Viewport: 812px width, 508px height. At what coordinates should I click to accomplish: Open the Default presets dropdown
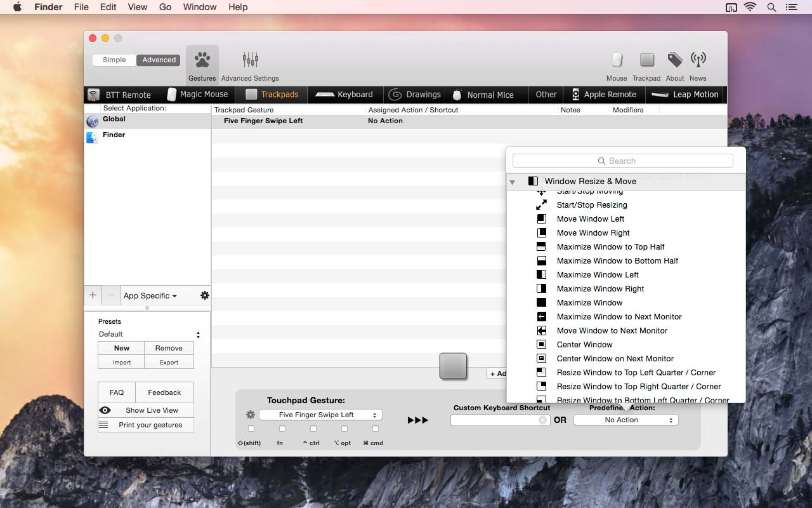coord(149,334)
